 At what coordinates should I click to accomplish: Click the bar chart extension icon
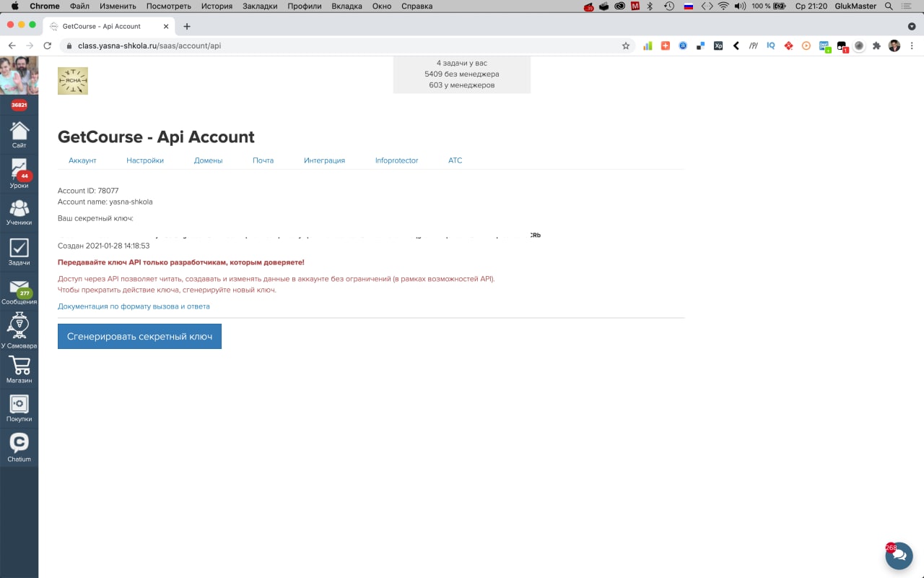pos(648,46)
